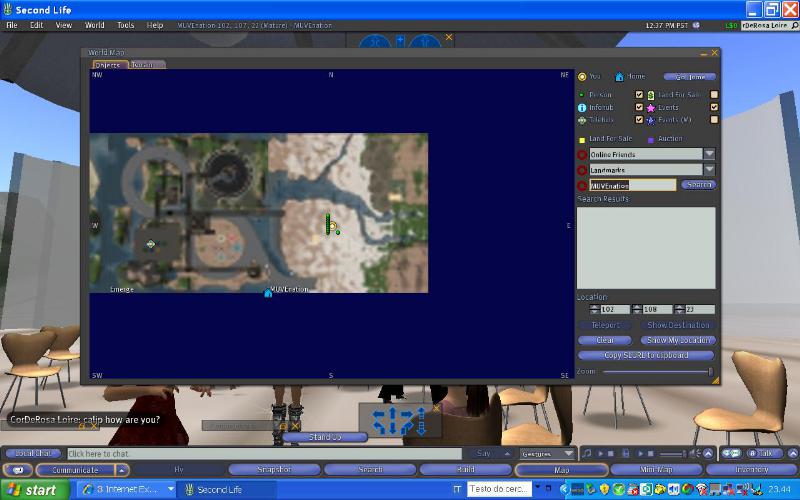Viewport: 800px width, 500px height.
Task: Open the File menu
Action: point(12,26)
